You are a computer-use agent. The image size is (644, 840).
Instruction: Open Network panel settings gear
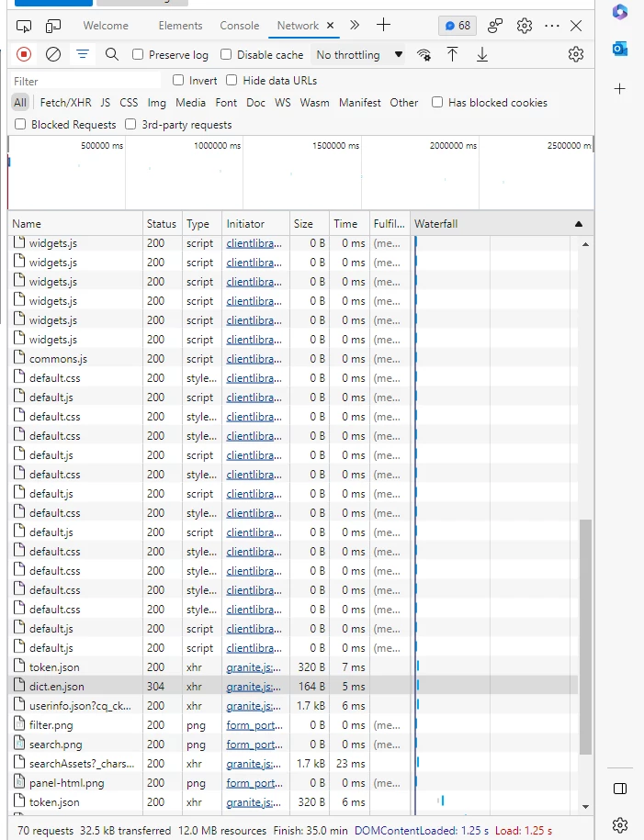[x=575, y=54]
